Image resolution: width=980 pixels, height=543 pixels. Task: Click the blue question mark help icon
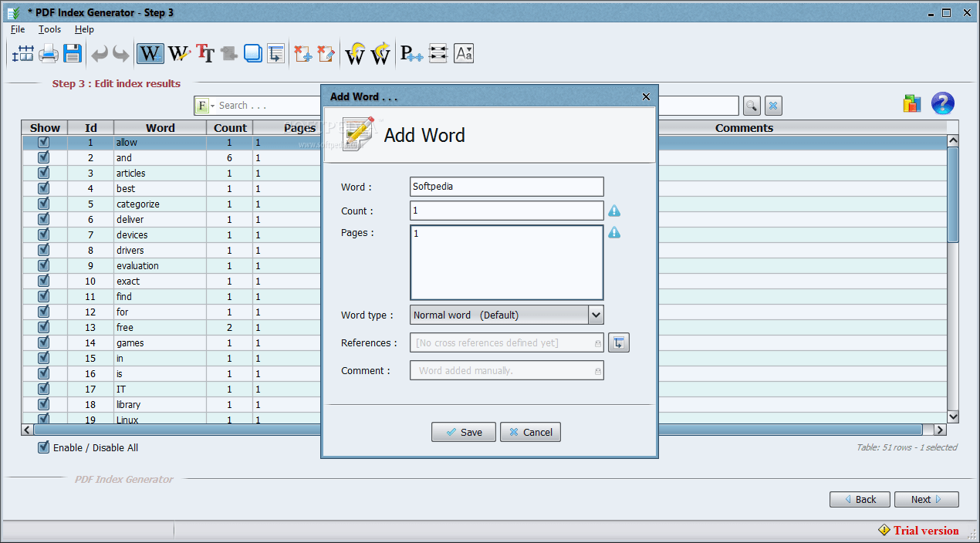click(x=942, y=103)
